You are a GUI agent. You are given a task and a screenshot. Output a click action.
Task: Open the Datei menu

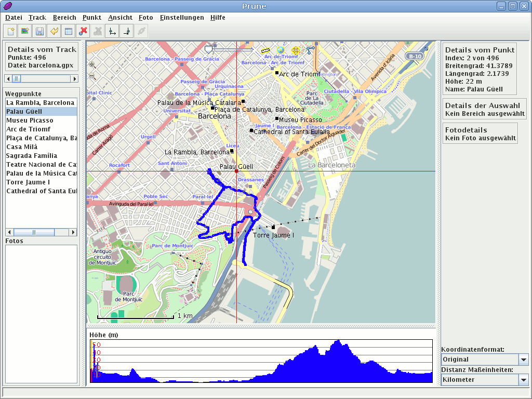(x=14, y=18)
